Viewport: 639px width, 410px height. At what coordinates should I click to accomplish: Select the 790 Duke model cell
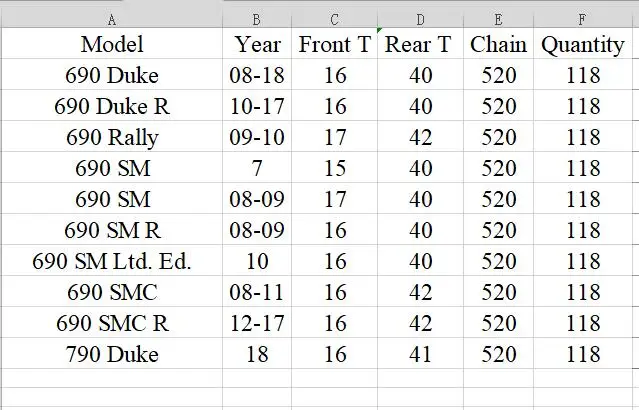click(x=112, y=353)
